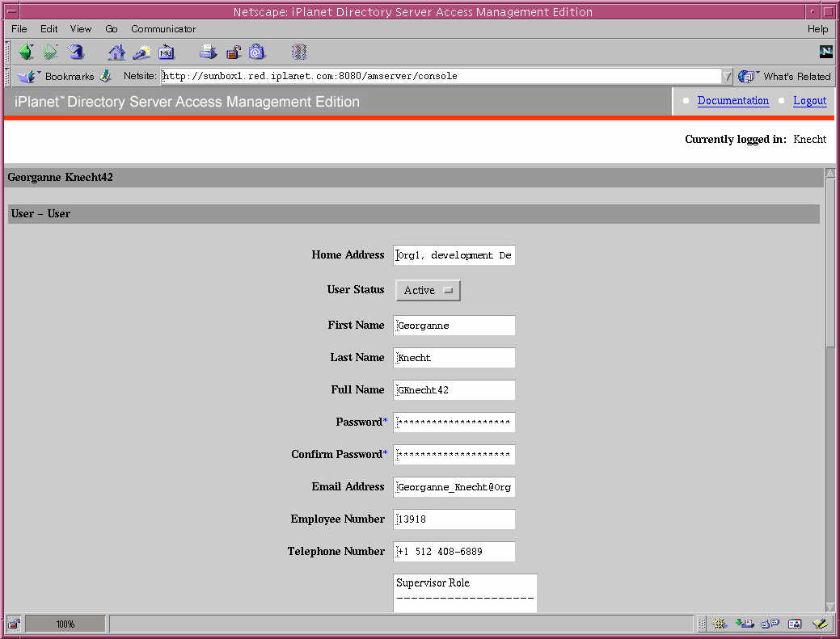Viewport: 840px width, 639px height.
Task: Click the Email Address input field
Action: coord(454,487)
